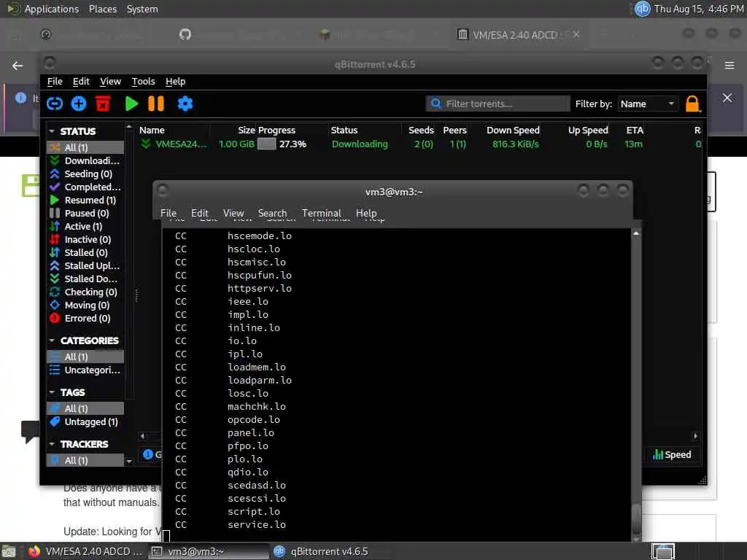
Task: Close the VM/ESA 2.40 ADCD browser tab
Action: [576, 34]
